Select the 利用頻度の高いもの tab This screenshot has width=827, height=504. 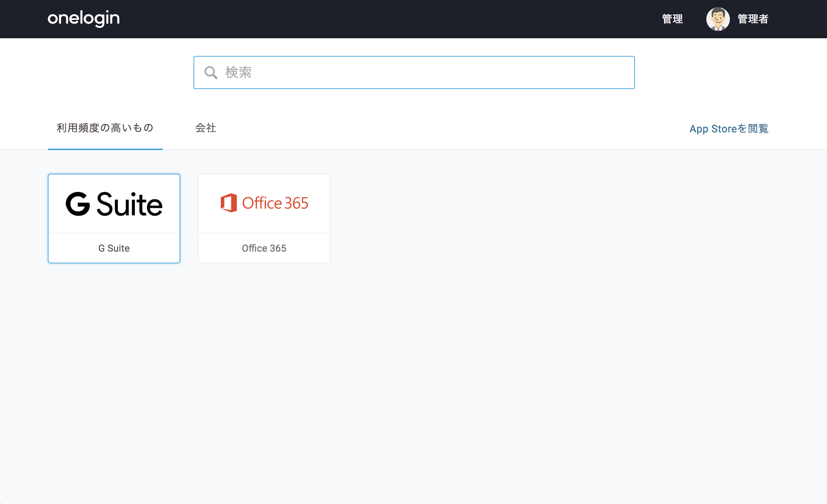[x=105, y=128]
